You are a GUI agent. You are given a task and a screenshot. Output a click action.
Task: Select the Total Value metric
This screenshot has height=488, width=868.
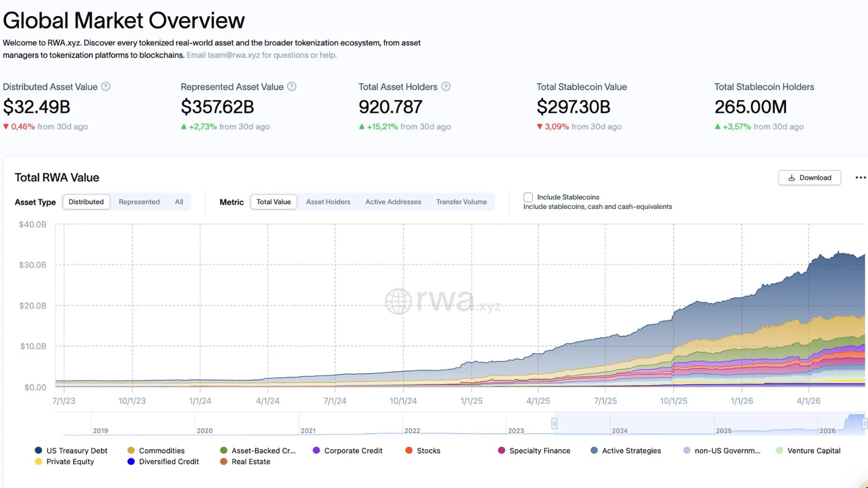pos(273,202)
